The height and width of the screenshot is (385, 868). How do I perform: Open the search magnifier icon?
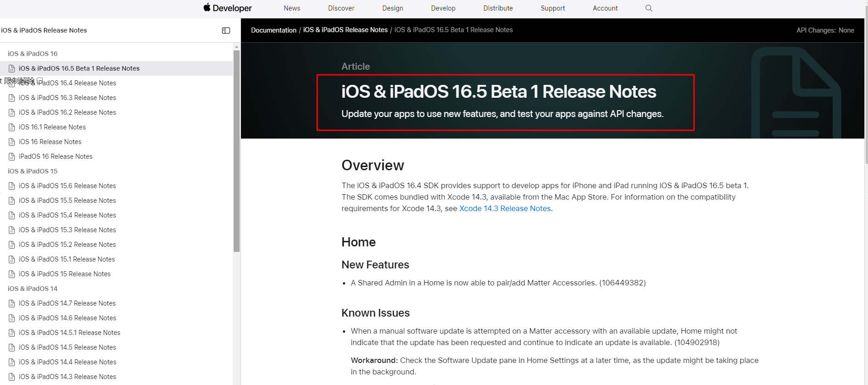(x=649, y=8)
